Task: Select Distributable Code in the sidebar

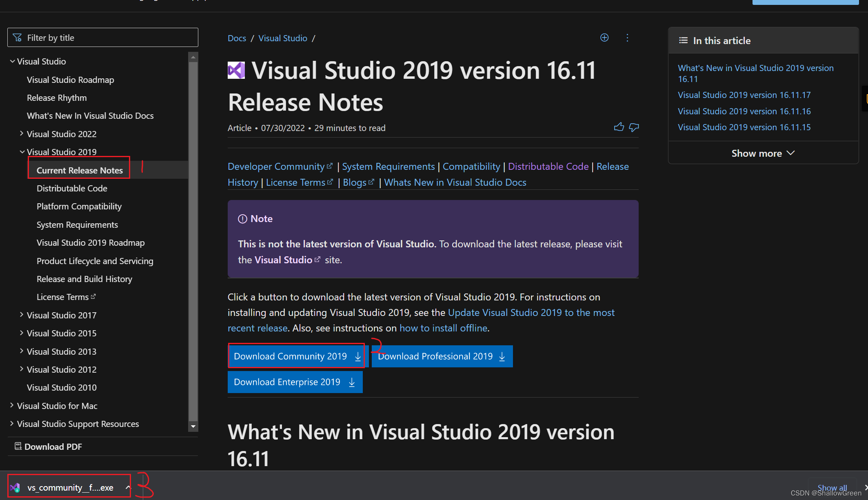Action: pyautogui.click(x=72, y=189)
